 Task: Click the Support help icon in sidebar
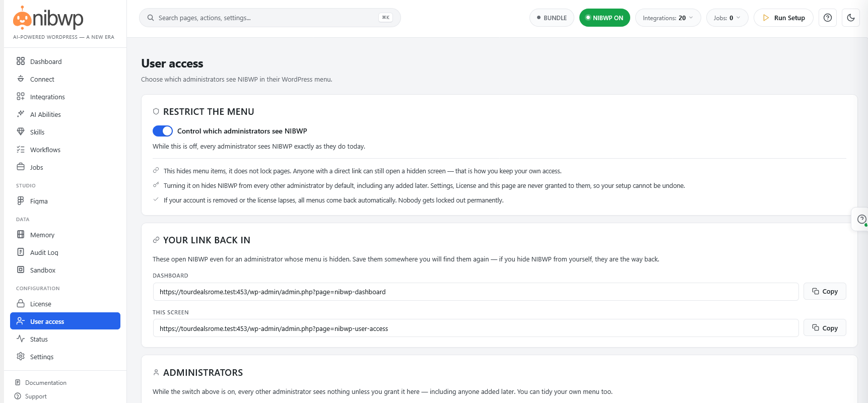tap(18, 396)
